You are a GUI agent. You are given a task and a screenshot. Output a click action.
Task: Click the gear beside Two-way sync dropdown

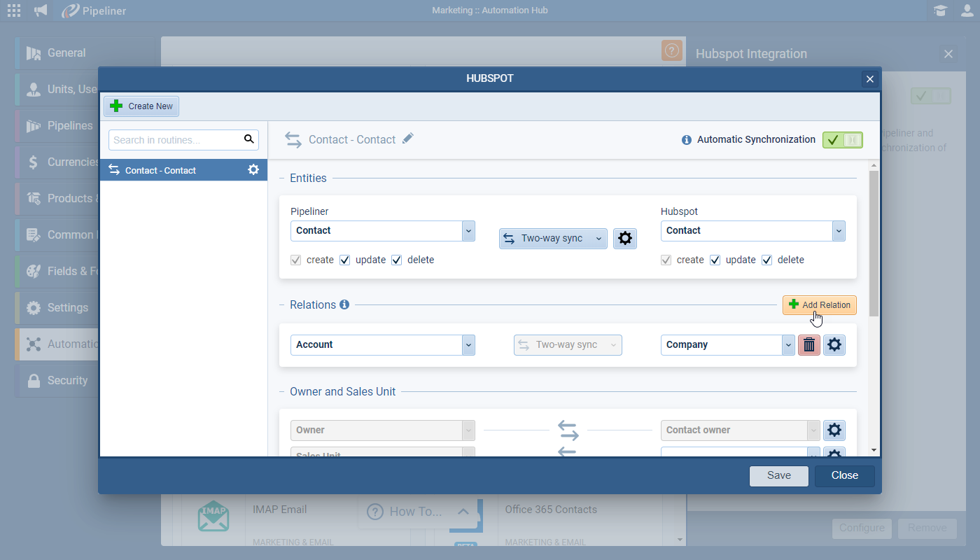(625, 239)
